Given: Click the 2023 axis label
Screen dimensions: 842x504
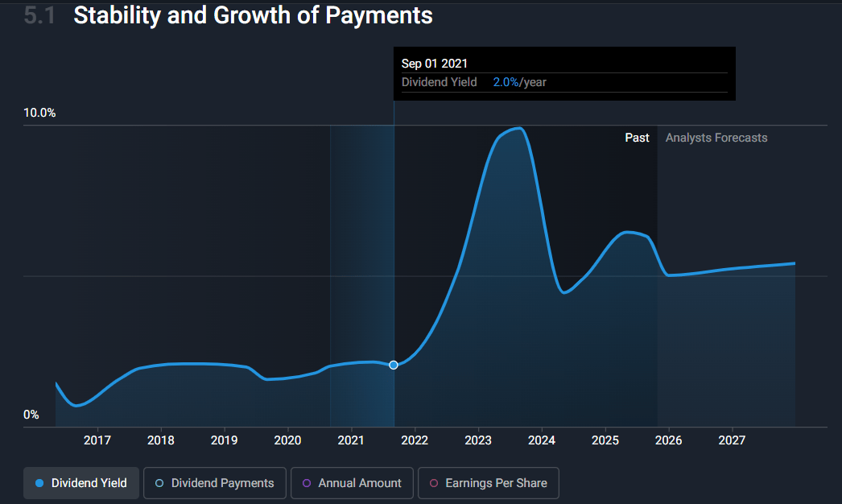Looking at the screenshot, I should (478, 440).
